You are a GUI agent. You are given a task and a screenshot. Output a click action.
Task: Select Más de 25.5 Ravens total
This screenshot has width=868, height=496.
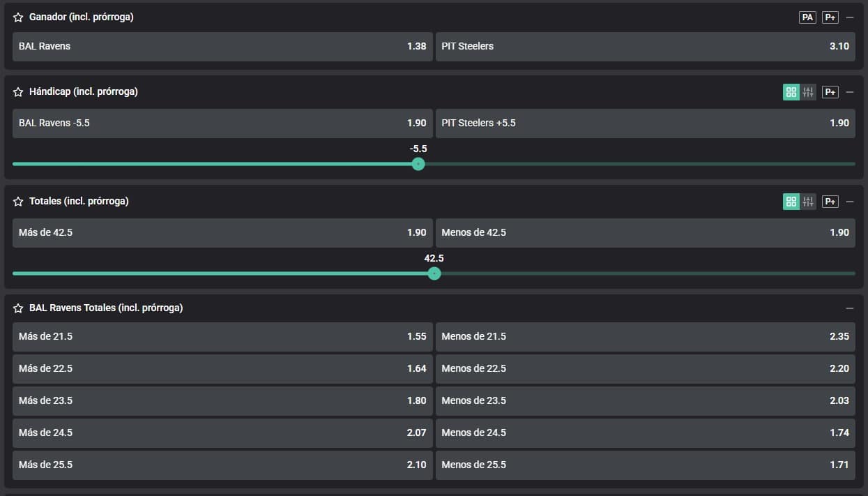click(x=222, y=465)
